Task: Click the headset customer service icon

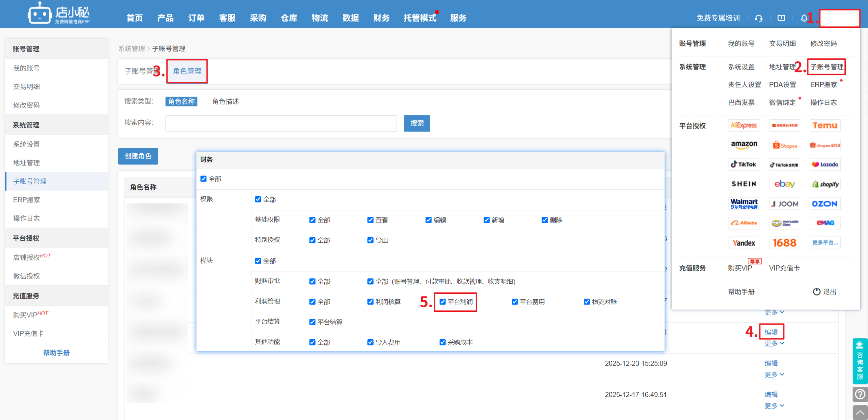Action: [758, 18]
